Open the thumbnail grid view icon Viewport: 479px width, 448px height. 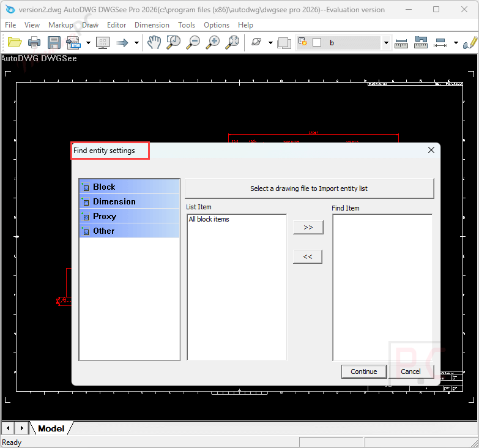pyautogui.click(x=103, y=42)
